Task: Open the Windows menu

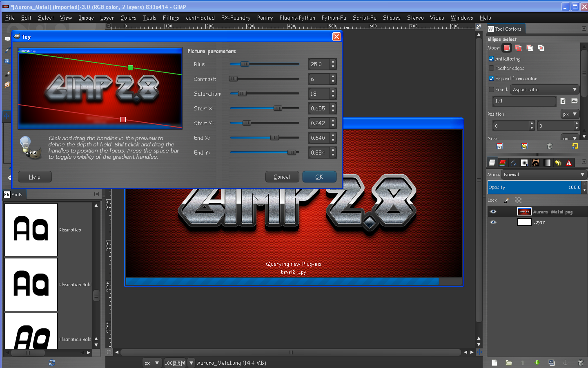Action: (x=462, y=18)
